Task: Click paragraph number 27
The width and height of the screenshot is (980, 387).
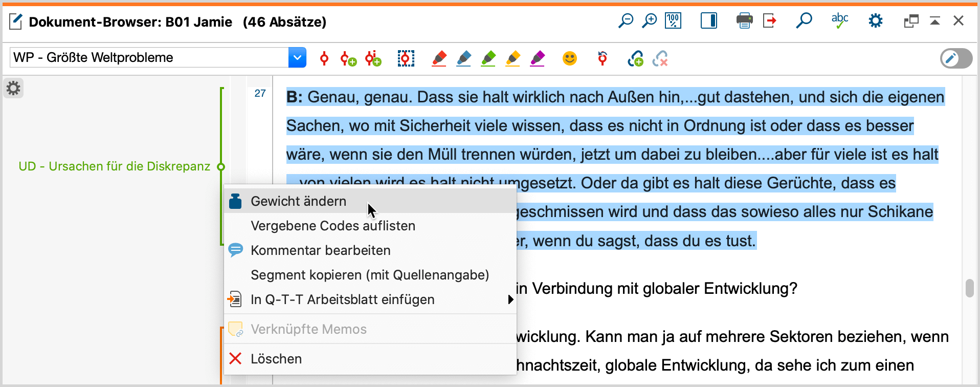Action: point(260,93)
